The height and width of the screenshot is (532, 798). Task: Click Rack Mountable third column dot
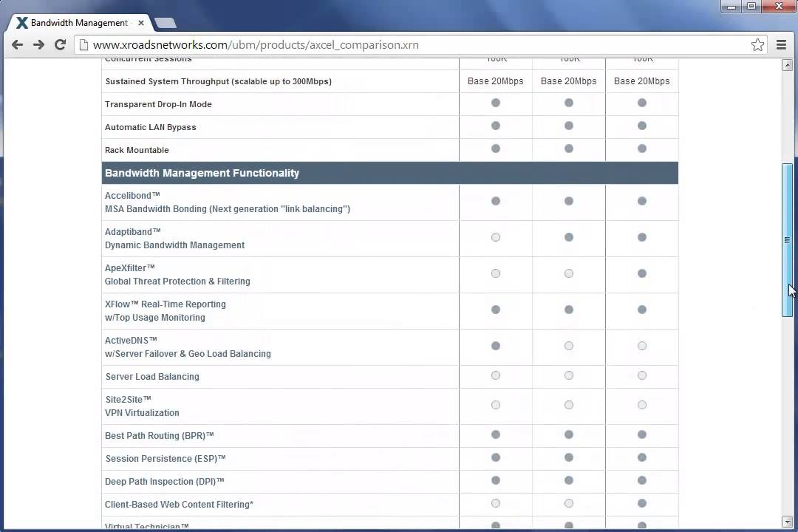[x=642, y=149]
